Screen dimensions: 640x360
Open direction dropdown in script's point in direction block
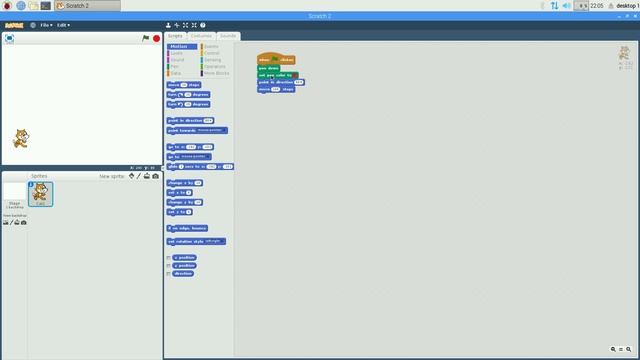tap(299, 82)
